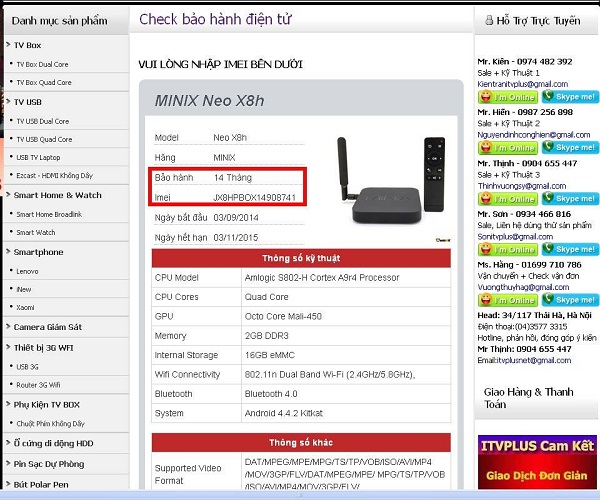Click the Bluetooth 4.0 value cell
Image resolution: width=600 pixels, height=500 pixels.
click(346, 394)
